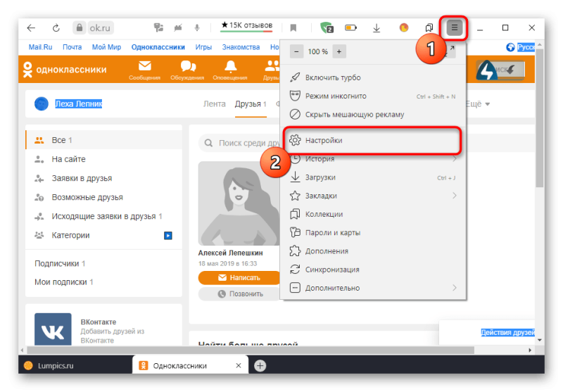Click the padlock site security icon
563x392 pixels.
(80, 27)
